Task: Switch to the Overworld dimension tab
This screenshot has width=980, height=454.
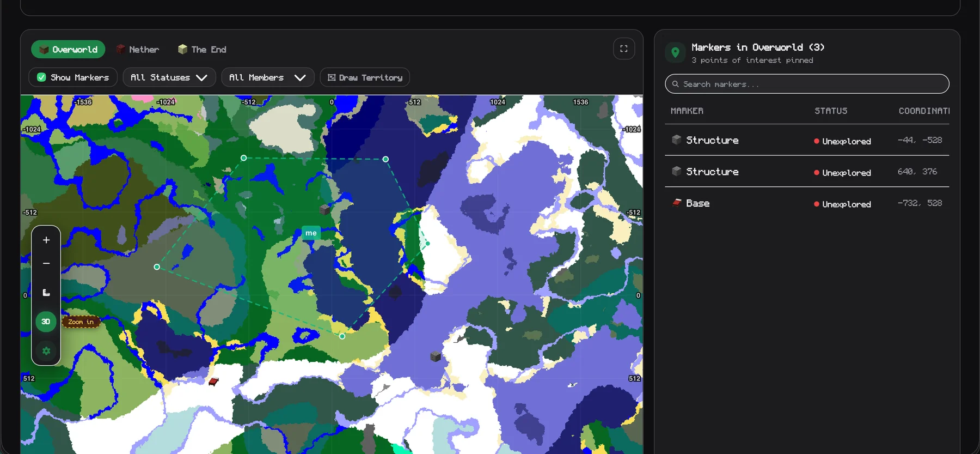Action: (x=68, y=49)
